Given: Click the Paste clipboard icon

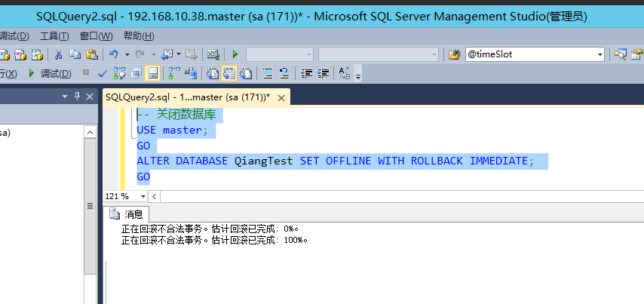Looking at the screenshot, I should [91, 54].
